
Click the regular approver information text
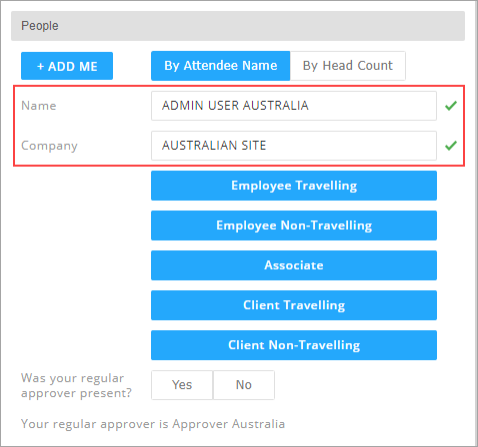[x=153, y=424]
